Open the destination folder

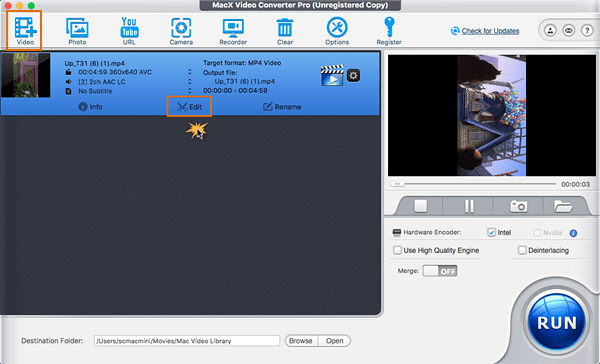pyautogui.click(x=334, y=341)
